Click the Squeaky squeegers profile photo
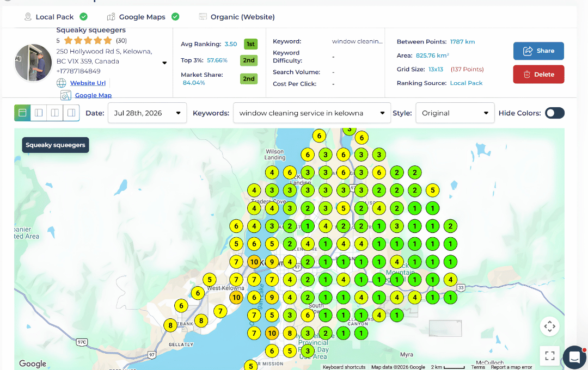This screenshot has width=588, height=370. pos(33,63)
